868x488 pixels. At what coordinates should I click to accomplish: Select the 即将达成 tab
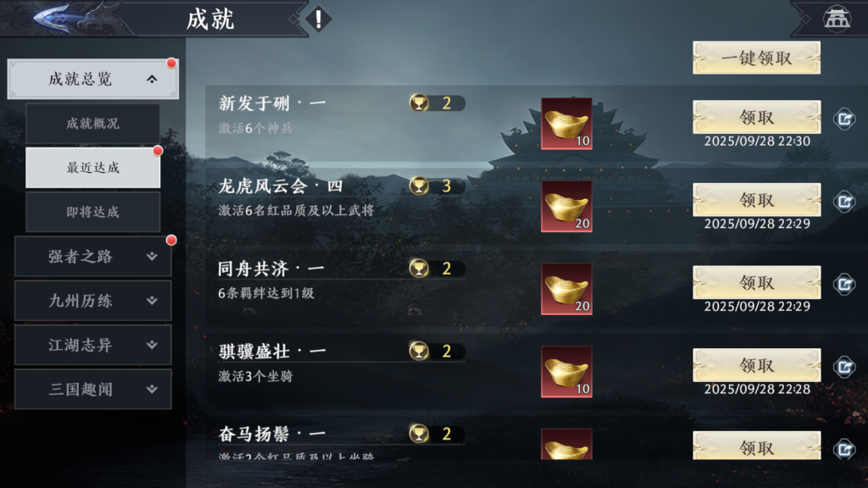click(92, 212)
